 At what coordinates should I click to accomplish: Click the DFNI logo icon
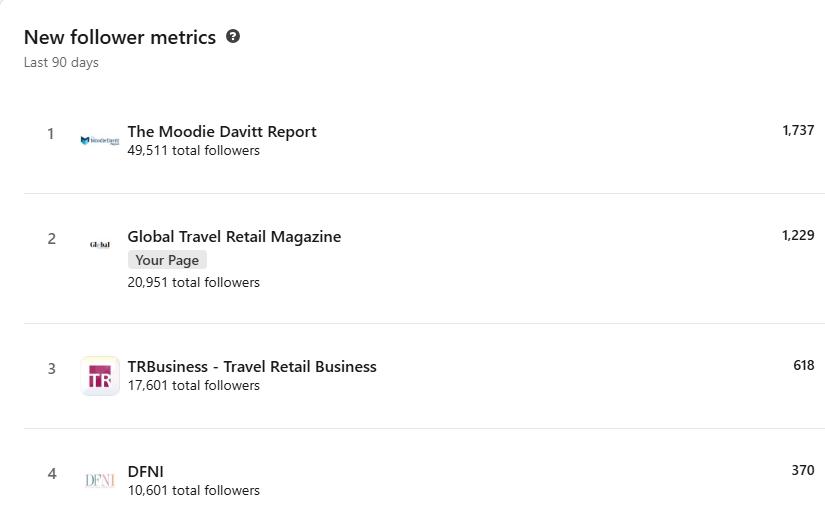point(100,481)
